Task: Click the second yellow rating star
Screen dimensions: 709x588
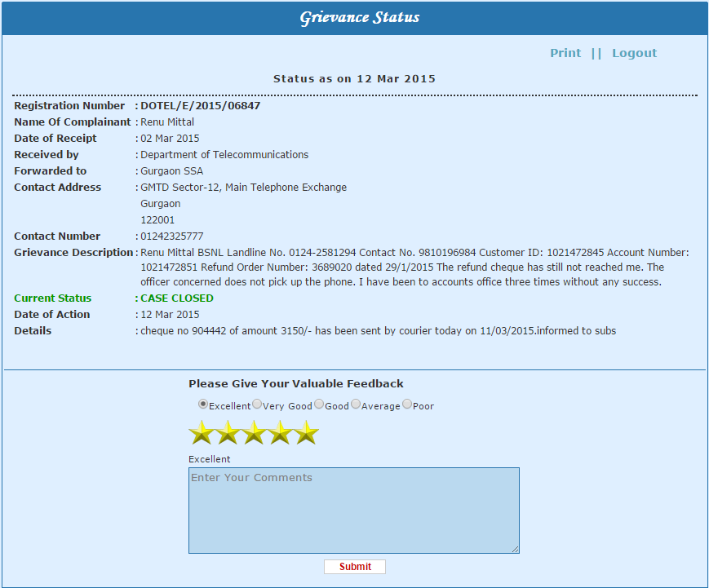Action: coord(228,433)
